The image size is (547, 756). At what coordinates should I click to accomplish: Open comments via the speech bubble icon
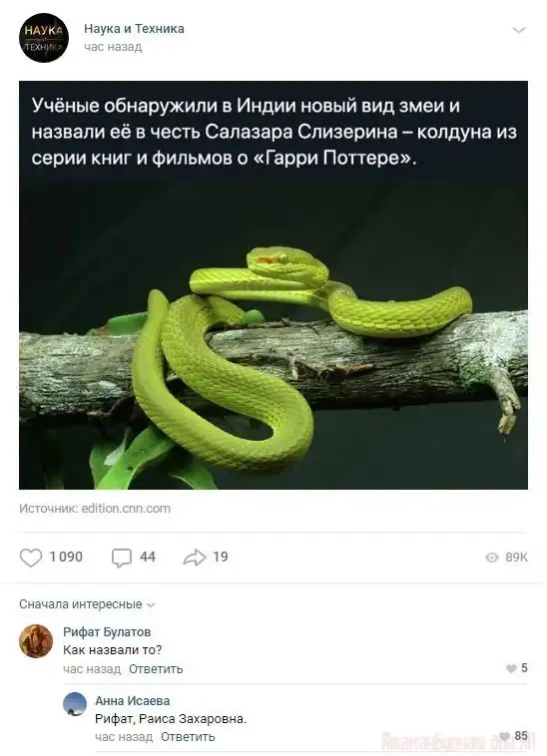click(122, 558)
